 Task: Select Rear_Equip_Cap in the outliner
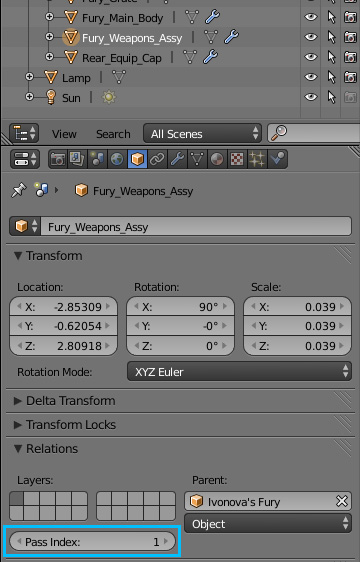click(x=122, y=58)
